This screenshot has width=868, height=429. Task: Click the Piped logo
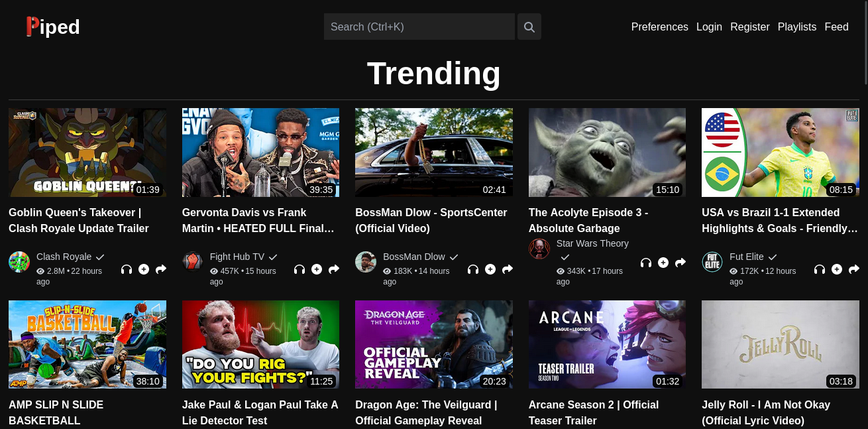[x=53, y=27]
